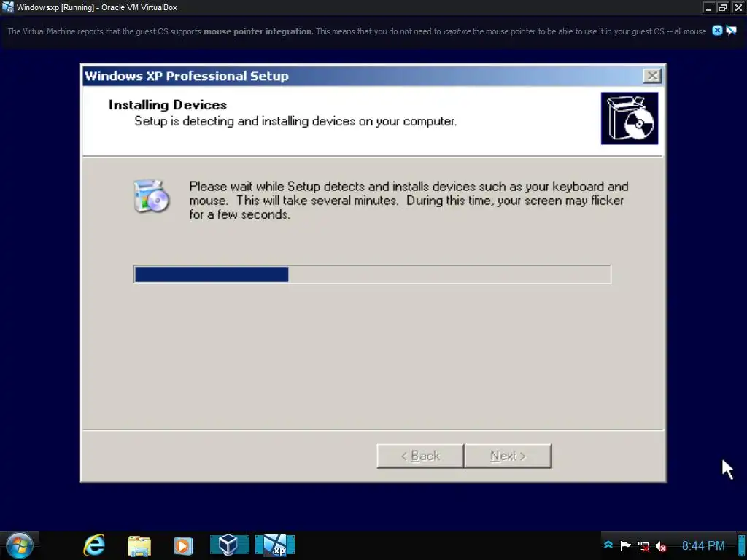Open Windows Explorer folder icon in taskbar
This screenshot has width=747, height=560.
[139, 545]
